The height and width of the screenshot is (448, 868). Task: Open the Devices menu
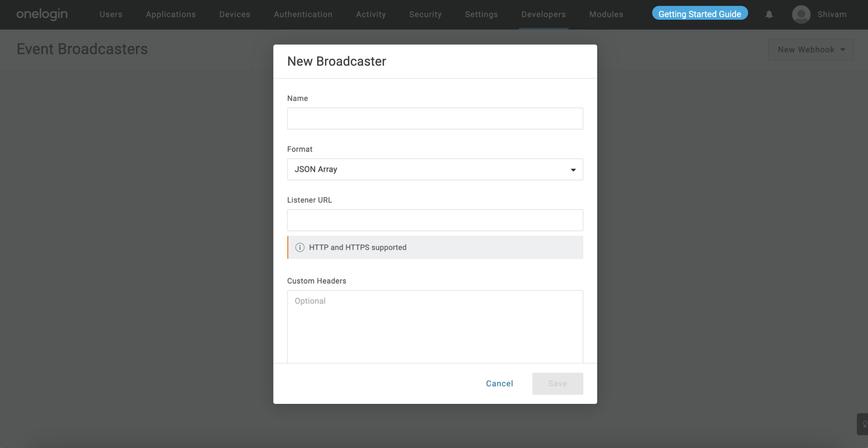tap(234, 14)
